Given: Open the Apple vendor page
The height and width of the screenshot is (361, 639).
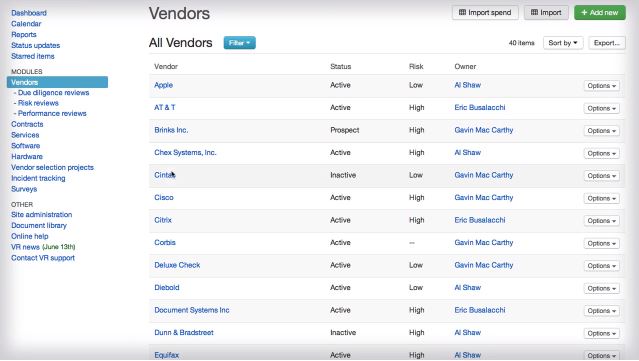Looking at the screenshot, I should click(x=163, y=85).
